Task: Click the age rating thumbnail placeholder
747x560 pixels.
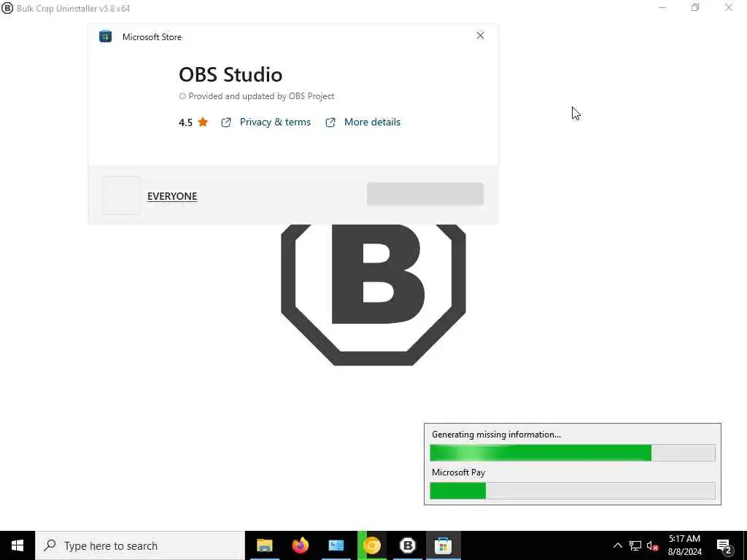Action: pyautogui.click(x=122, y=195)
